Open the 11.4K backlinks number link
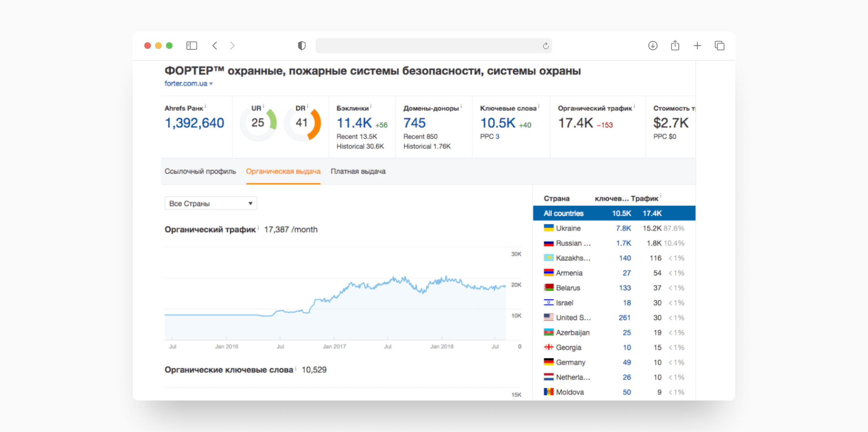 coord(354,123)
